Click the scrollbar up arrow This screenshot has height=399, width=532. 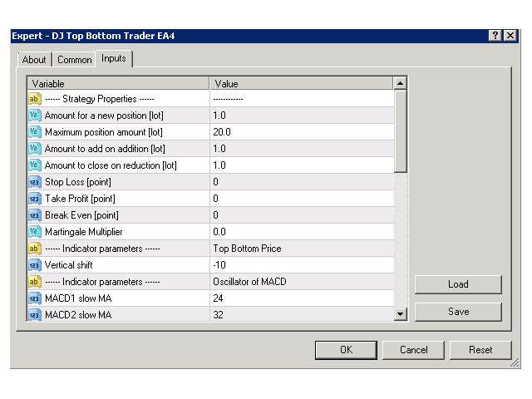click(401, 83)
